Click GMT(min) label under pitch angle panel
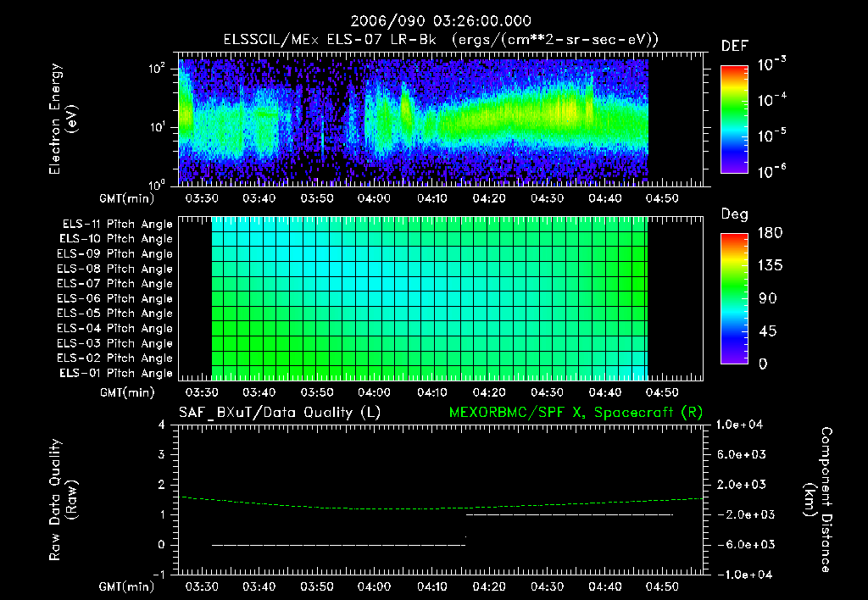This screenshot has height=600, width=868. (x=127, y=393)
